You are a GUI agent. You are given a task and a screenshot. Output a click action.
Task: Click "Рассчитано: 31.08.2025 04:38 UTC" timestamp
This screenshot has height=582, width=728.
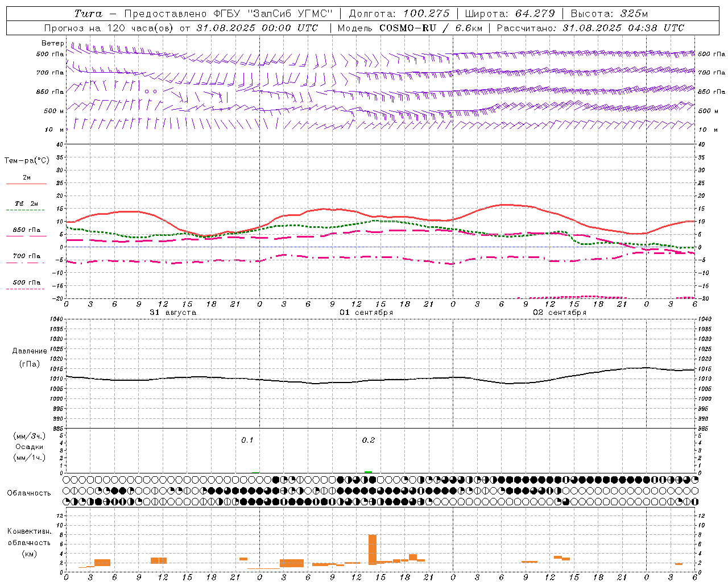click(590, 28)
